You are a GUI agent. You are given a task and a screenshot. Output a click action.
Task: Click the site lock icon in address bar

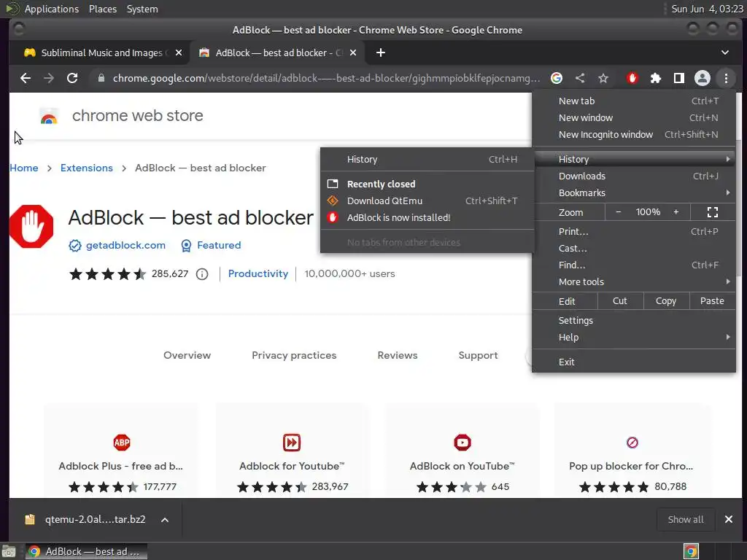click(x=101, y=78)
